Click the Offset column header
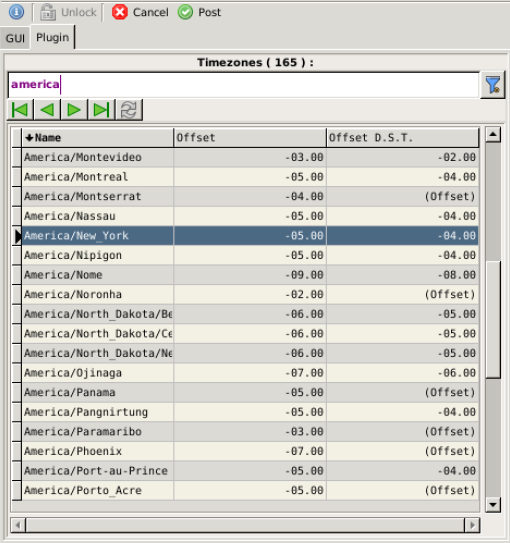This screenshot has width=510, height=543. coord(250,138)
